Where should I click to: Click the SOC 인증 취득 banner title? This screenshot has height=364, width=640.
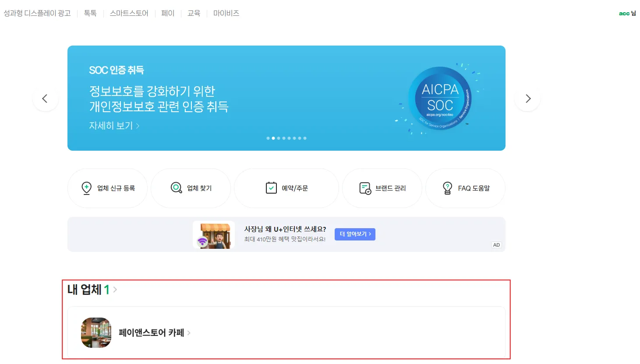click(x=117, y=70)
